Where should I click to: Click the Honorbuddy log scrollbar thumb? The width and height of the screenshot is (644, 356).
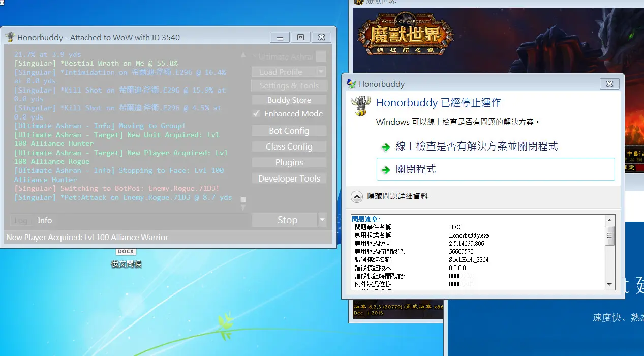point(243,200)
